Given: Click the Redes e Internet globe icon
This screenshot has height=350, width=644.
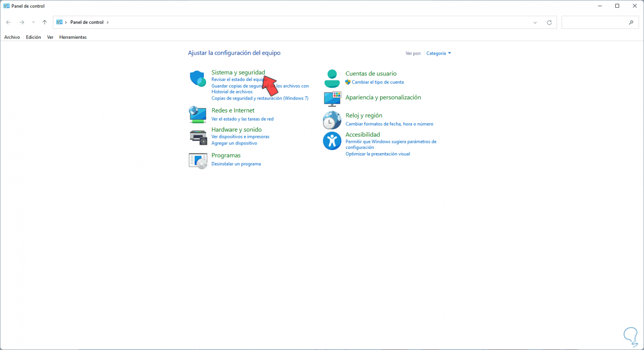Looking at the screenshot, I should (x=198, y=114).
